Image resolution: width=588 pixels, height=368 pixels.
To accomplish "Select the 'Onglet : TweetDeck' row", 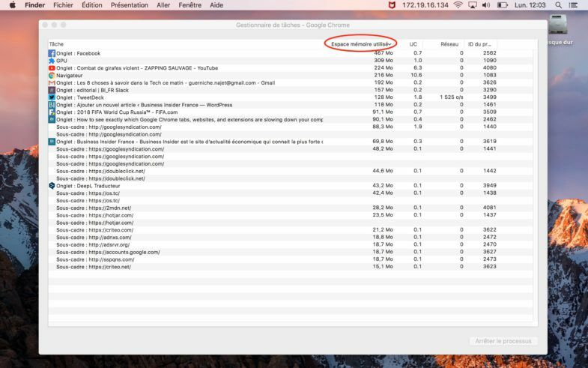I will click(290, 97).
